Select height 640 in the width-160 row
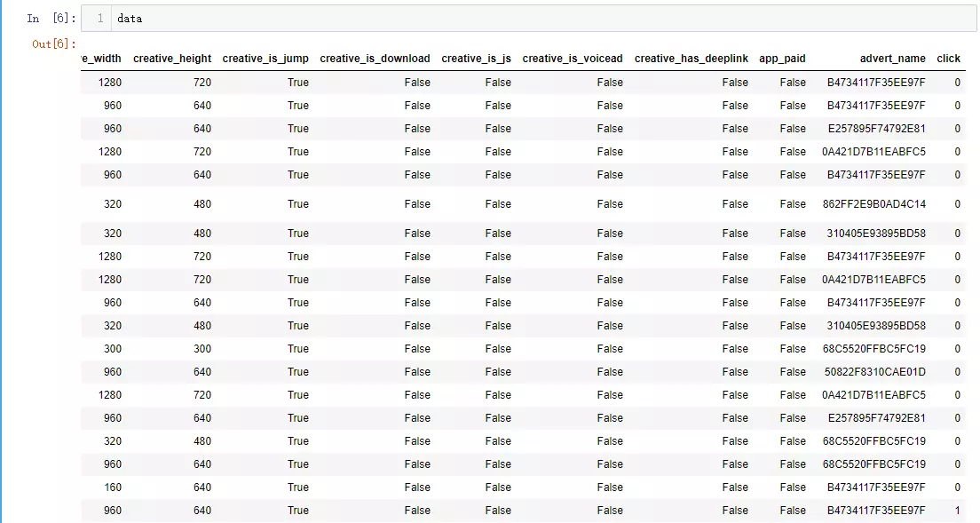This screenshot has width=980, height=523. (x=202, y=487)
